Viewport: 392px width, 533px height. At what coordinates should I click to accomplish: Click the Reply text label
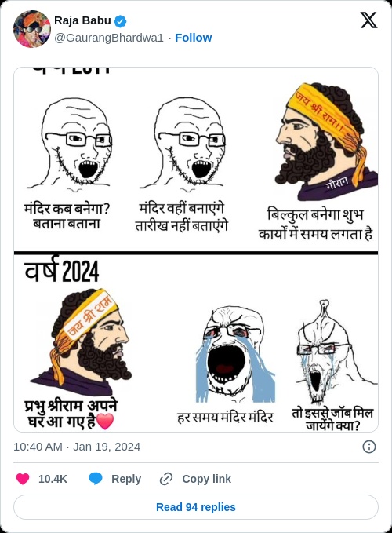coord(126,479)
